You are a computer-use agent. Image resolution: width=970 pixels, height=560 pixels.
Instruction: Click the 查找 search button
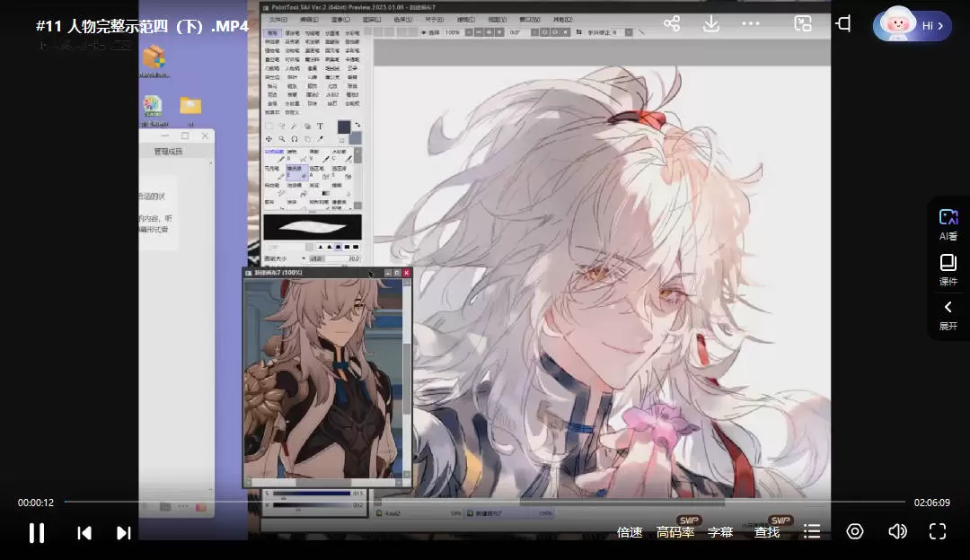pyautogui.click(x=767, y=532)
